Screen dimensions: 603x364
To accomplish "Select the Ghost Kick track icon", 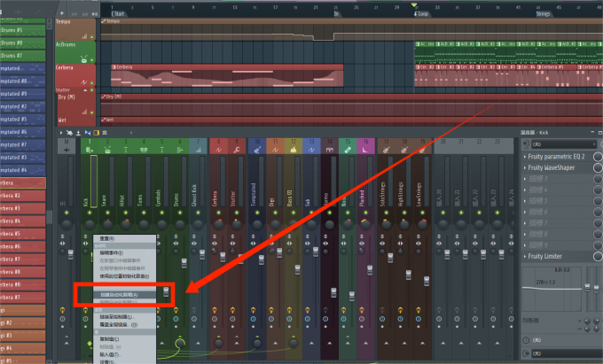I will point(198,150).
